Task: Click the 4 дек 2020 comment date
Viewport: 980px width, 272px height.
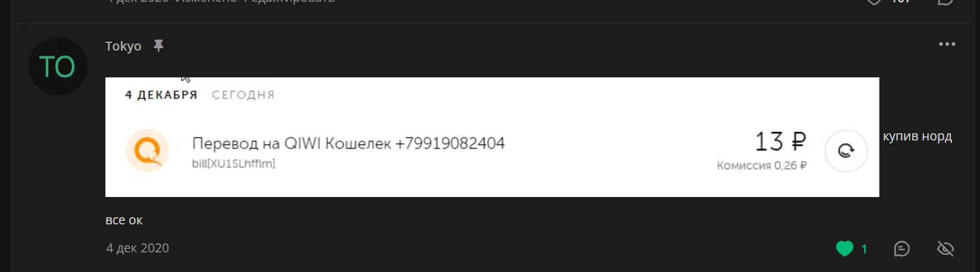Action: (138, 248)
